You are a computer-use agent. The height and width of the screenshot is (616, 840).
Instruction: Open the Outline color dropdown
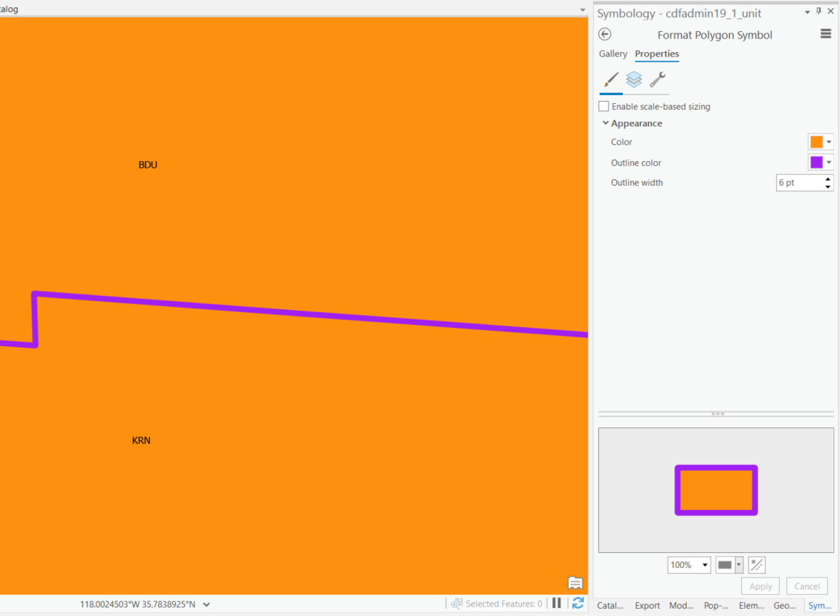point(828,162)
